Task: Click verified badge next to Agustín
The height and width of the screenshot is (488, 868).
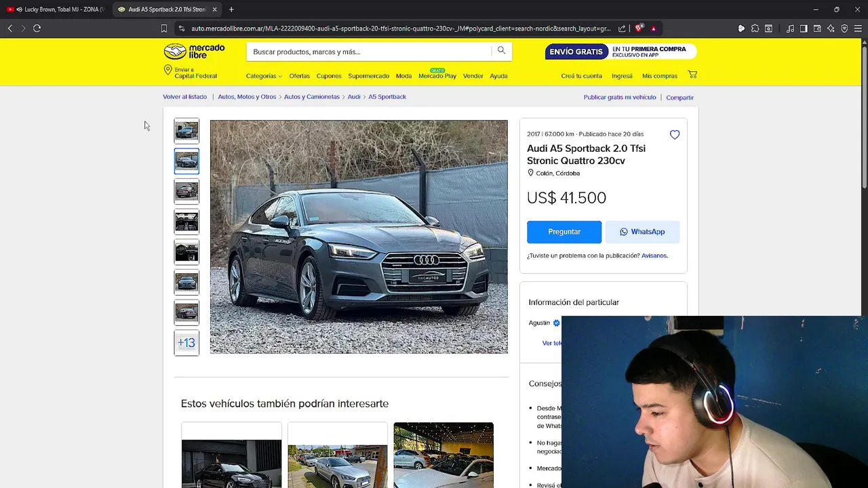Action: 557,323
